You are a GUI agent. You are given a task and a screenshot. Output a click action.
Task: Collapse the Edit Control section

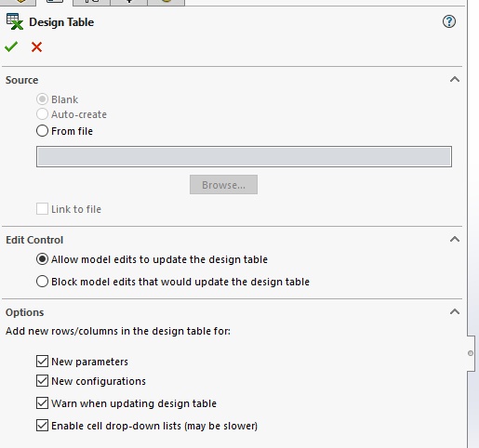(x=455, y=240)
